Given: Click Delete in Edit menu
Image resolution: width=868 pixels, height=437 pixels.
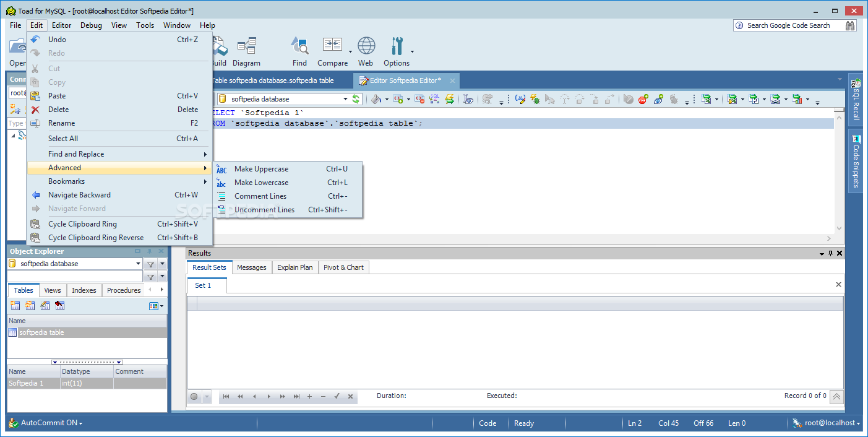Looking at the screenshot, I should [x=119, y=110].
